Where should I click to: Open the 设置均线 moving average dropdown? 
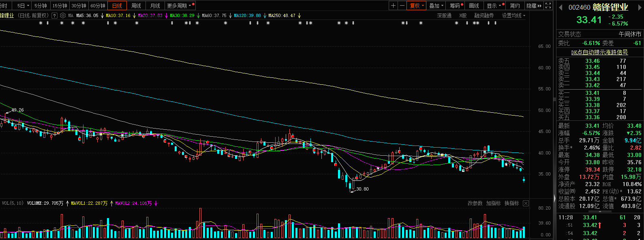coord(513,15)
